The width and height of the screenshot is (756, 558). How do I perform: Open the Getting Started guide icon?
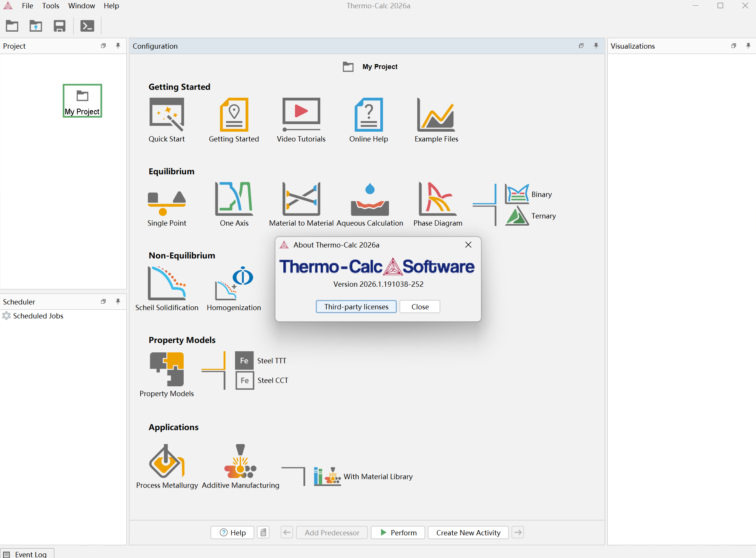pos(234,115)
